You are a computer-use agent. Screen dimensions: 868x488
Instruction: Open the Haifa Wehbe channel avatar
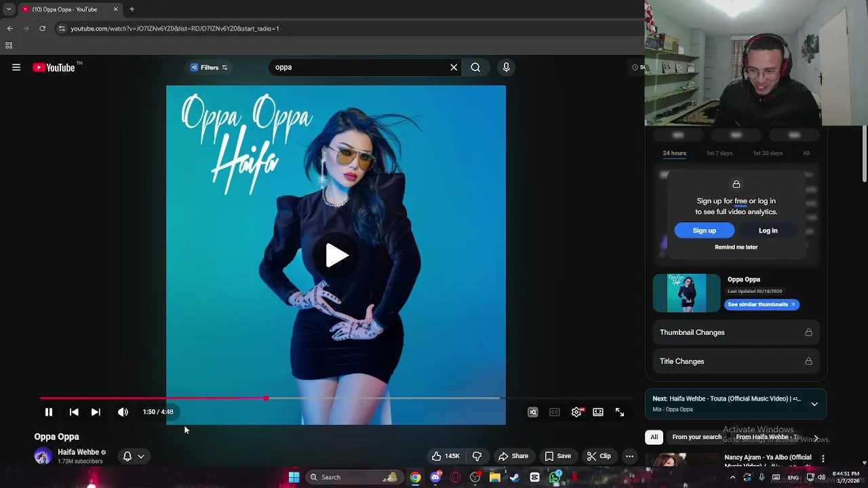point(43,456)
